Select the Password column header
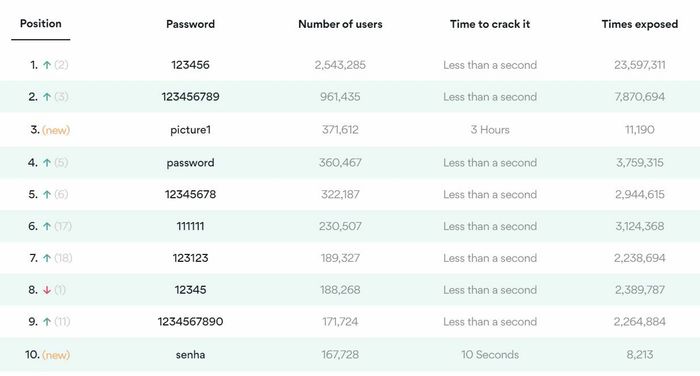Screen dimensions: 700x376 point(191,24)
